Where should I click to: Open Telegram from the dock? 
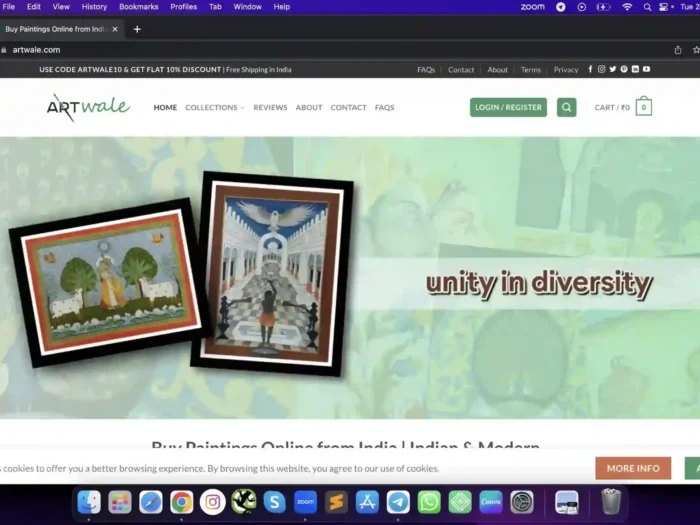(x=398, y=502)
